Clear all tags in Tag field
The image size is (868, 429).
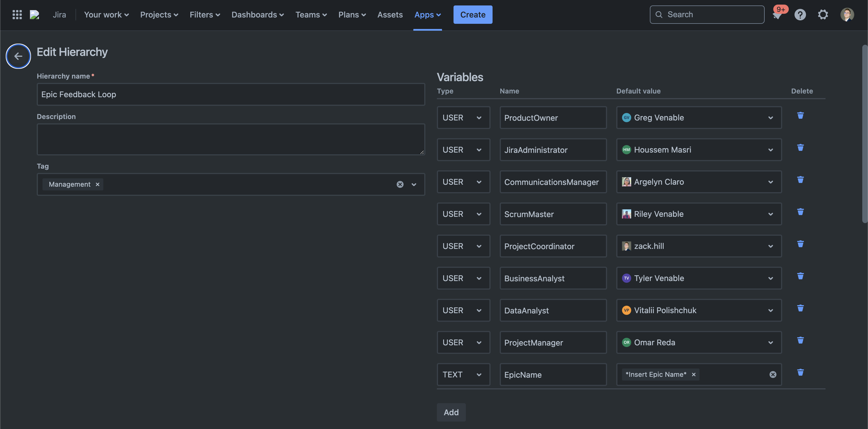(x=400, y=184)
